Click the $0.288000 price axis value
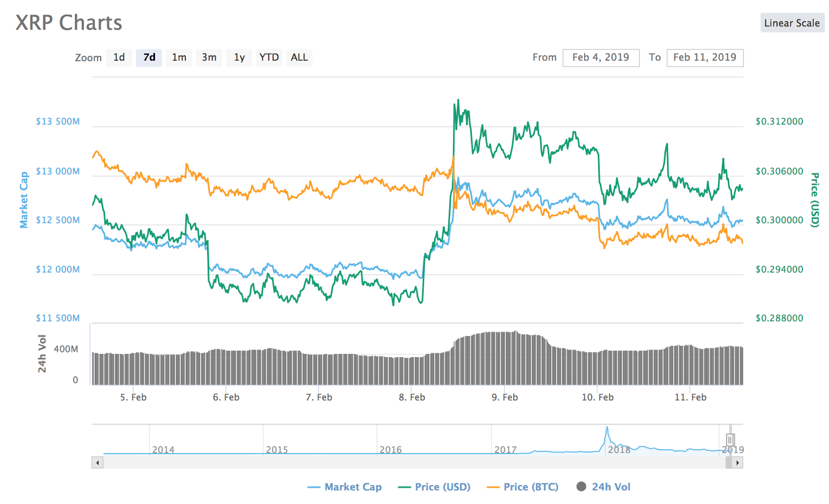This screenshot has height=504, width=829. point(779,318)
